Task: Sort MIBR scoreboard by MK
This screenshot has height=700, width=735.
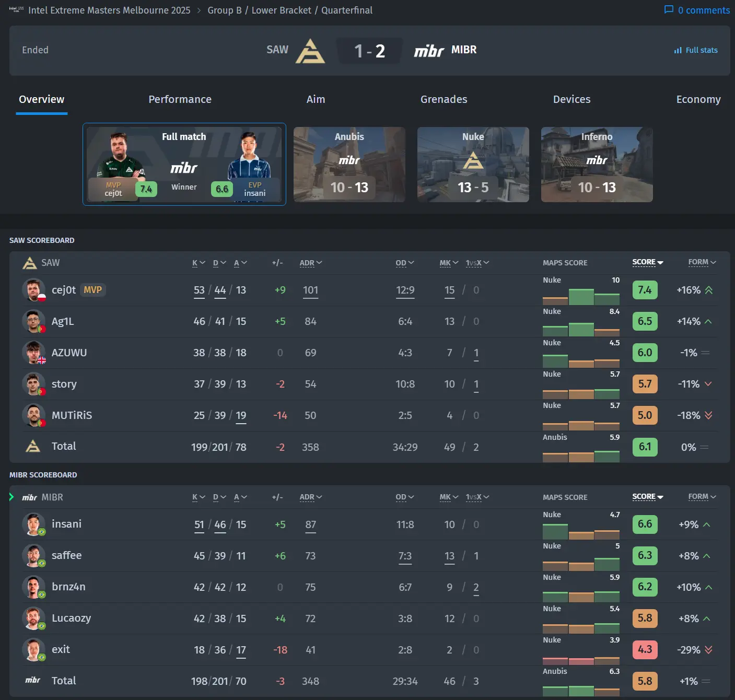Action: click(449, 497)
